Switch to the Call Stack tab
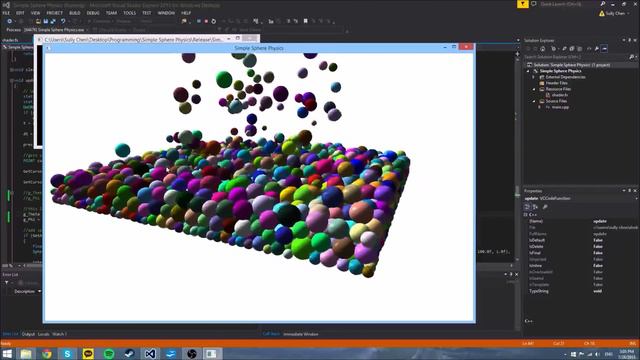Viewport: 640px width, 360px height. click(x=271, y=334)
